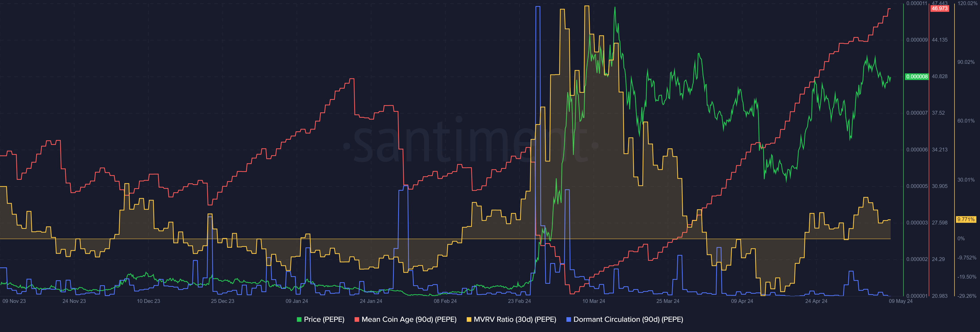Click the red Mean Coin Age legend swatch
980x332 pixels.
tap(357, 319)
